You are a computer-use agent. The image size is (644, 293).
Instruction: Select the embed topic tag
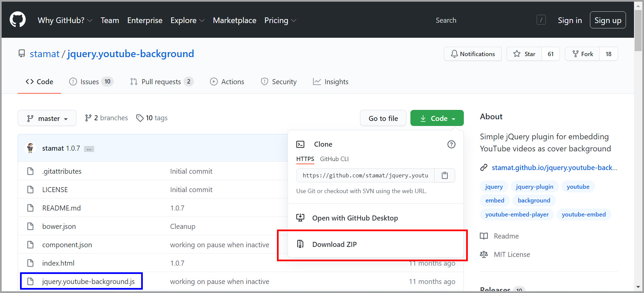pyautogui.click(x=495, y=200)
